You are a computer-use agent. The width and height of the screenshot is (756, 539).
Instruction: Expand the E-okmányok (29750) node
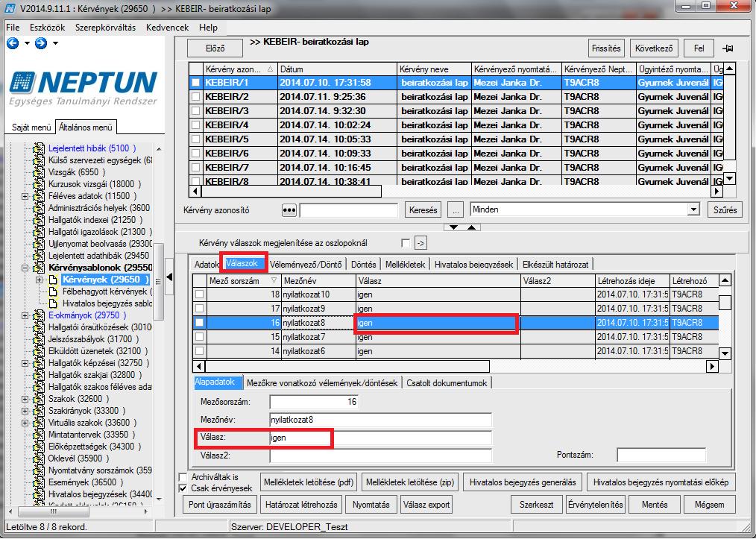click(x=25, y=316)
